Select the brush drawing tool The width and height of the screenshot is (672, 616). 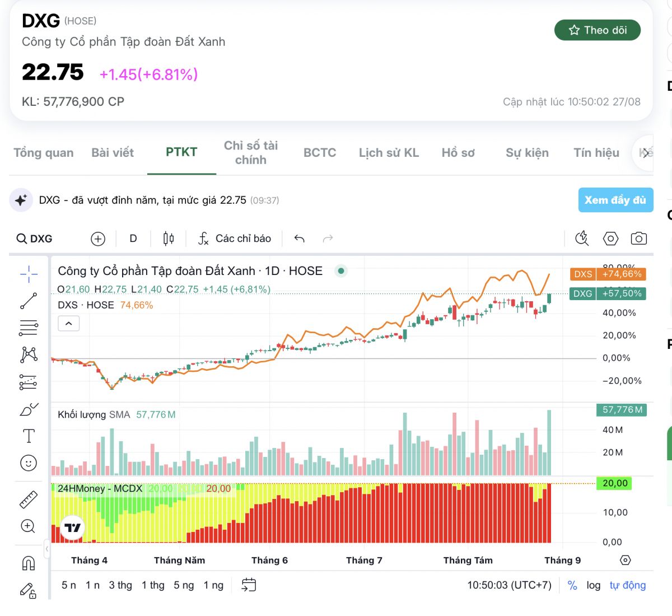pyautogui.click(x=29, y=409)
